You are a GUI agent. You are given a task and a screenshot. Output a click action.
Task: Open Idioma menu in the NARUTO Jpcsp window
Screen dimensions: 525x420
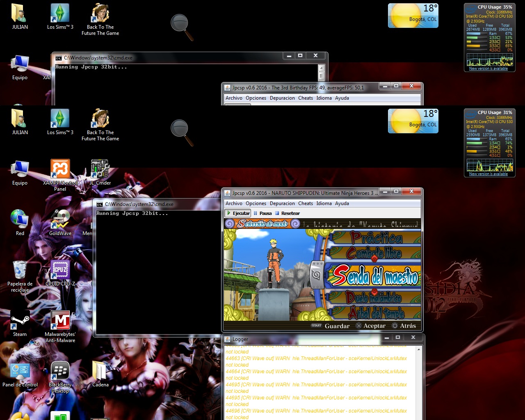pyautogui.click(x=324, y=203)
